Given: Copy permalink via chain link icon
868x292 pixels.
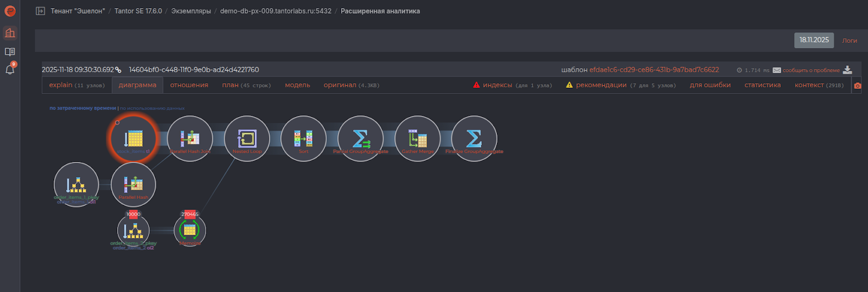Looking at the screenshot, I should [x=118, y=70].
